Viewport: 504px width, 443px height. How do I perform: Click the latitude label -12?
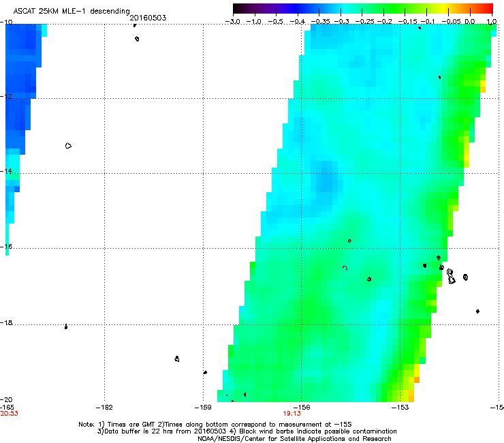(6, 96)
